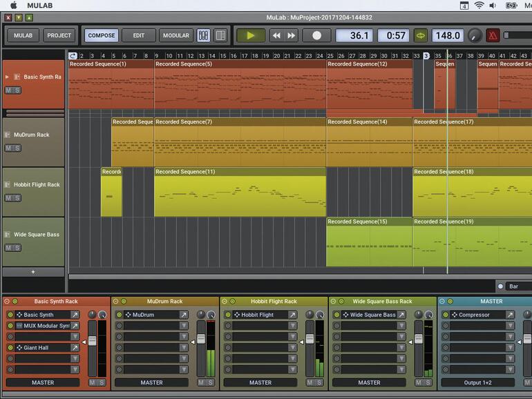
Task: Switch to the MODULAR view tab
Action: click(176, 35)
